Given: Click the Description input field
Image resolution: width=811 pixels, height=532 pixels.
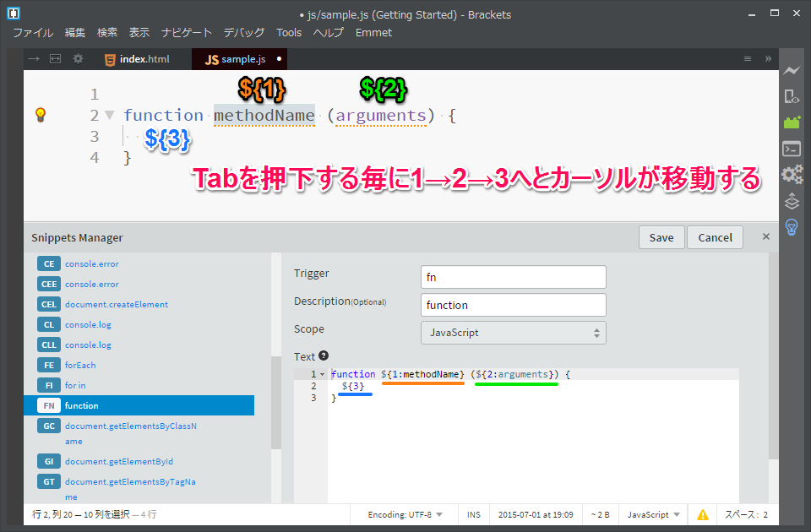Looking at the screenshot, I should point(514,305).
